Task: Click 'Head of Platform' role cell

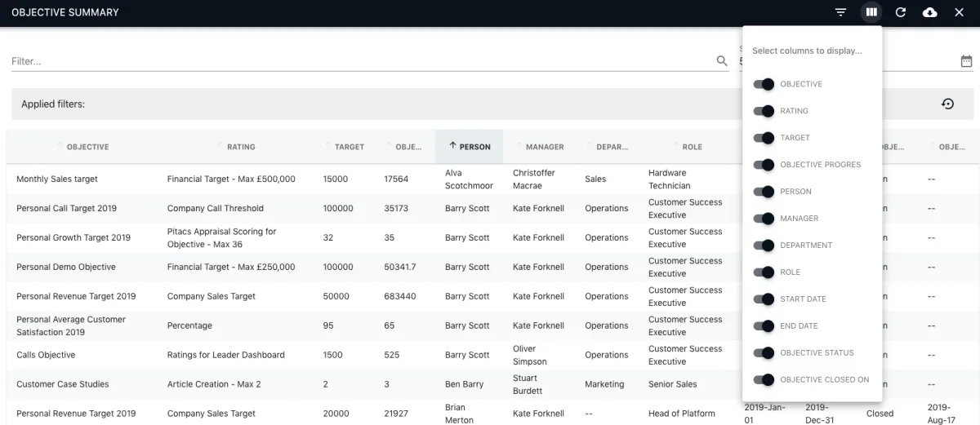Action: tap(682, 414)
